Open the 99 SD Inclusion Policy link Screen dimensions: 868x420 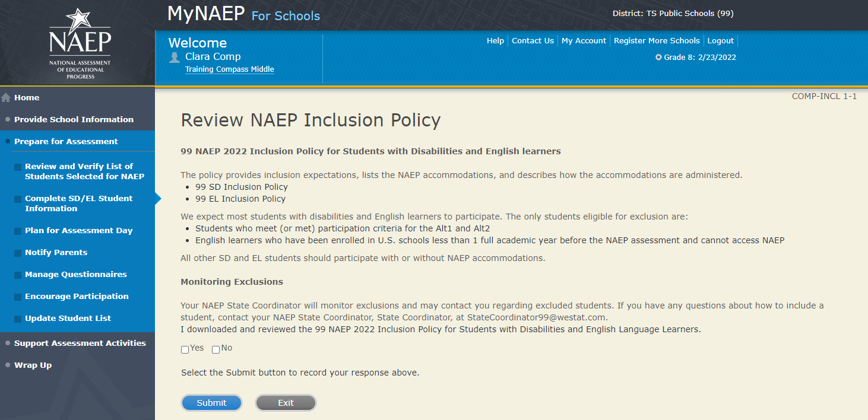pos(241,187)
